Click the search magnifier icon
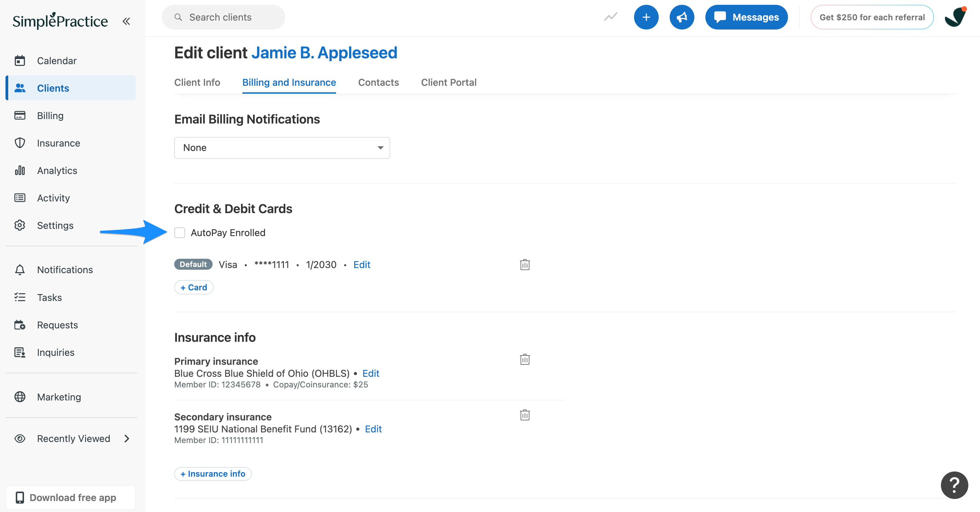Screen dimensions: 980x512 coord(178,17)
